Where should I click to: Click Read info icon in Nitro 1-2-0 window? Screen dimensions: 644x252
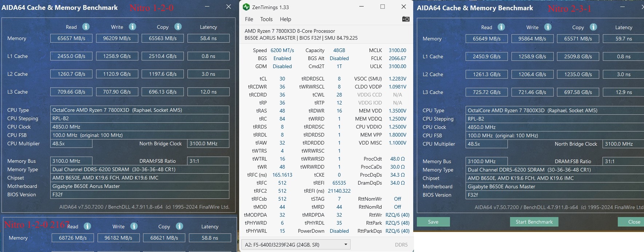86,27
